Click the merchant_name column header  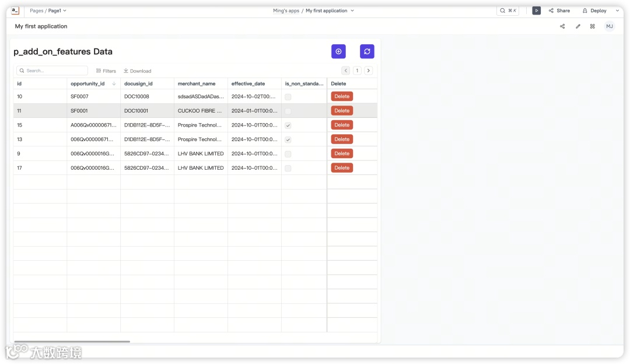click(x=201, y=84)
